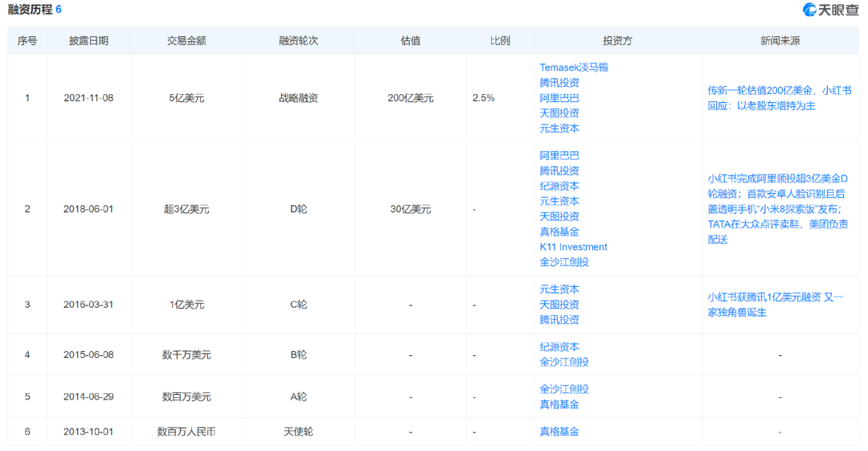Viewport: 868px width, 451px height.
Task: Select the date cell 2021-11-08
Action: point(88,98)
